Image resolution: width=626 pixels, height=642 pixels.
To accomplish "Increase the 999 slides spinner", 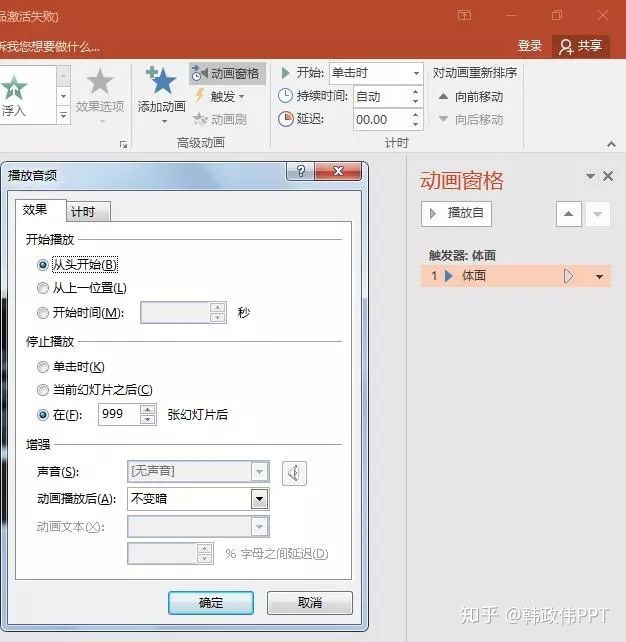I will click(x=147, y=409).
